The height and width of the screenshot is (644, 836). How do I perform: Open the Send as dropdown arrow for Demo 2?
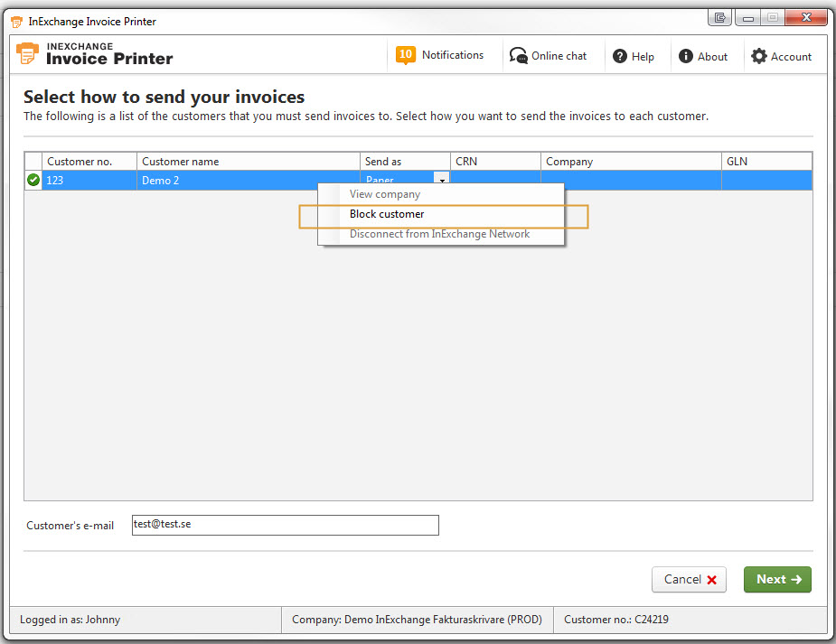pos(442,179)
